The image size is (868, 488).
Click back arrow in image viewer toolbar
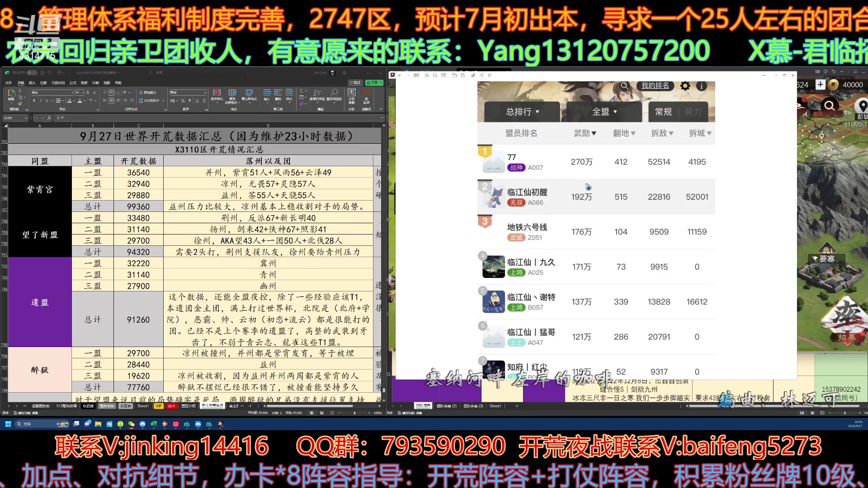[x=400, y=75]
